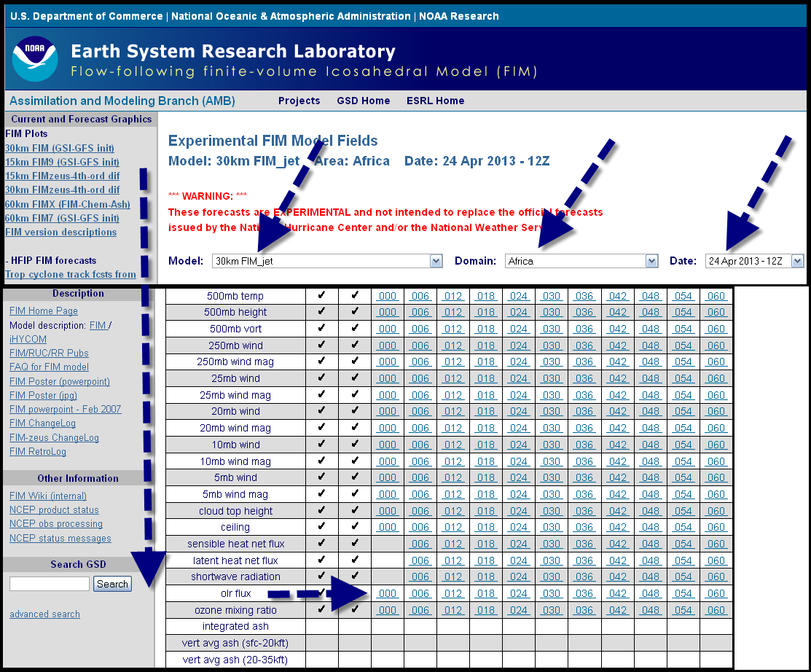Open the 030 forecast for 10mb wind

552,445
